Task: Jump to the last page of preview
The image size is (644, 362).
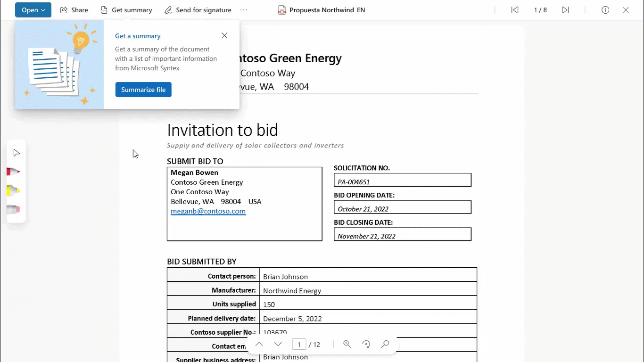Action: click(x=565, y=9)
